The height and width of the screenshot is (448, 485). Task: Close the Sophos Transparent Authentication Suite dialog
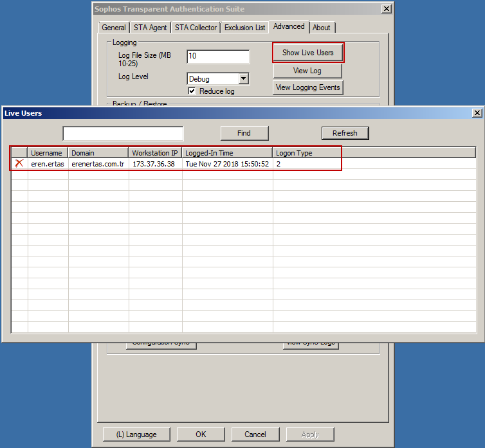click(386, 9)
